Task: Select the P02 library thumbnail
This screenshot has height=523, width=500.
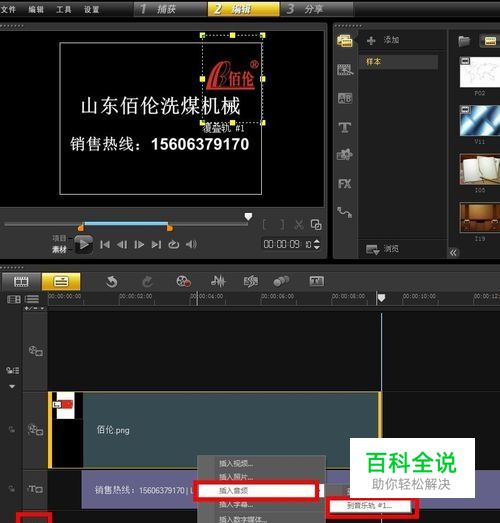Action: click(x=480, y=72)
